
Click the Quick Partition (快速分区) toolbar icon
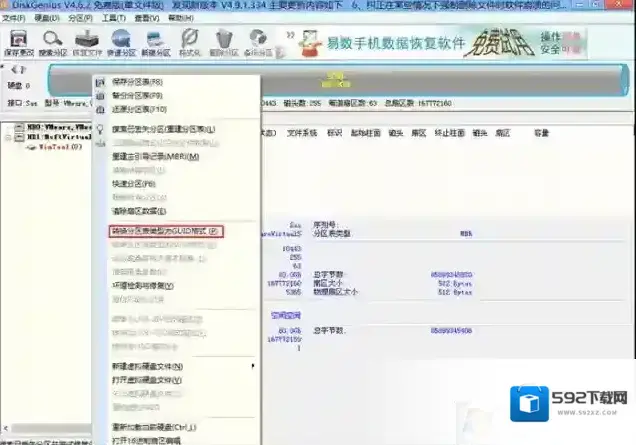(122, 41)
